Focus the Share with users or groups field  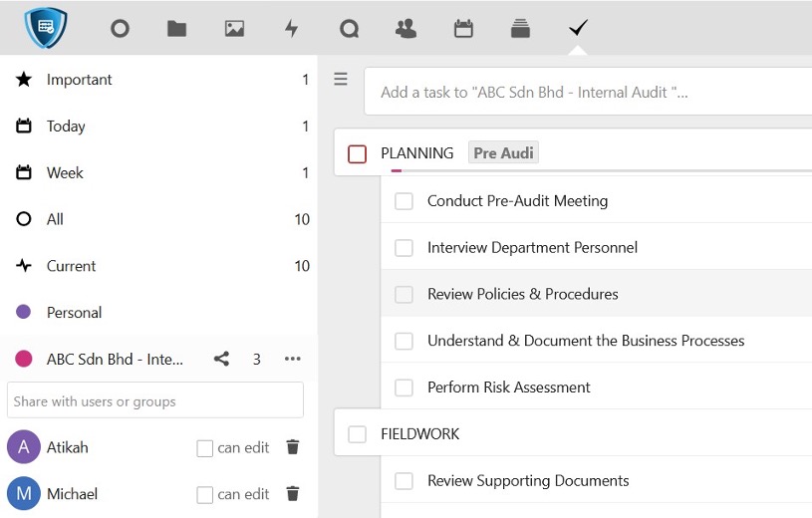155,401
